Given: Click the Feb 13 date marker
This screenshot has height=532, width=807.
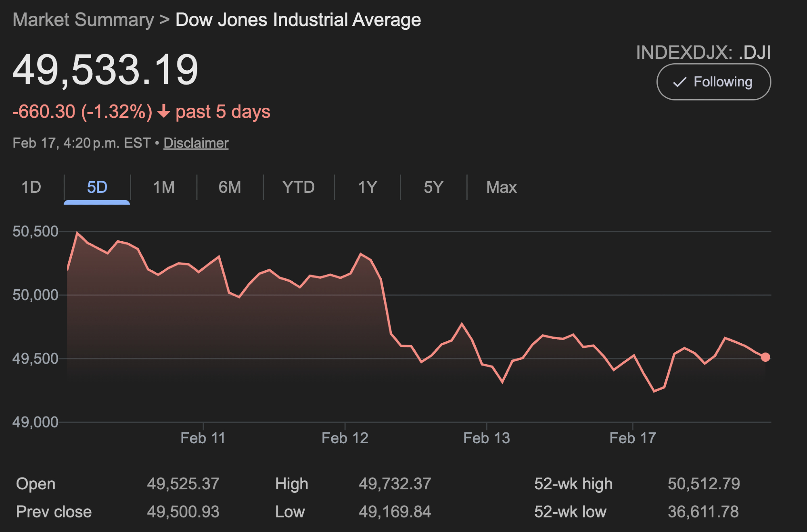Looking at the screenshot, I should pyautogui.click(x=487, y=438).
